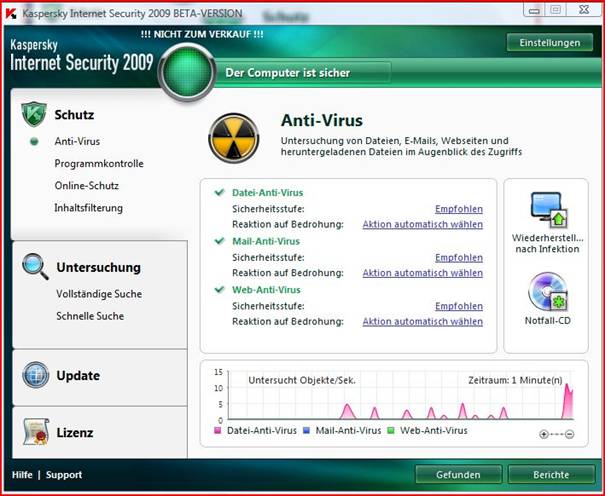This screenshot has width=605, height=496.
Task: Click the Datei-Anti-Virus heading
Action: coord(267,192)
